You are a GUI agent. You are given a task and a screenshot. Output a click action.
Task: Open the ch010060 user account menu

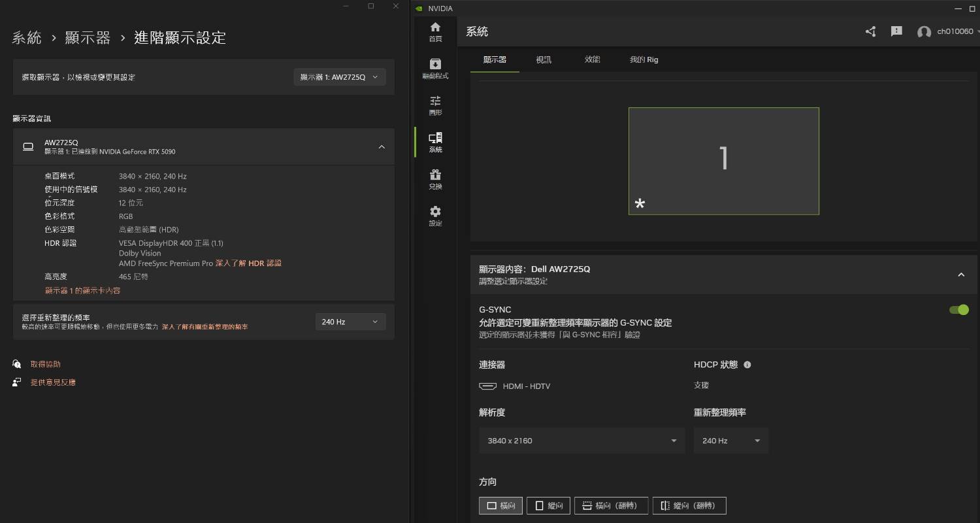[x=948, y=31]
